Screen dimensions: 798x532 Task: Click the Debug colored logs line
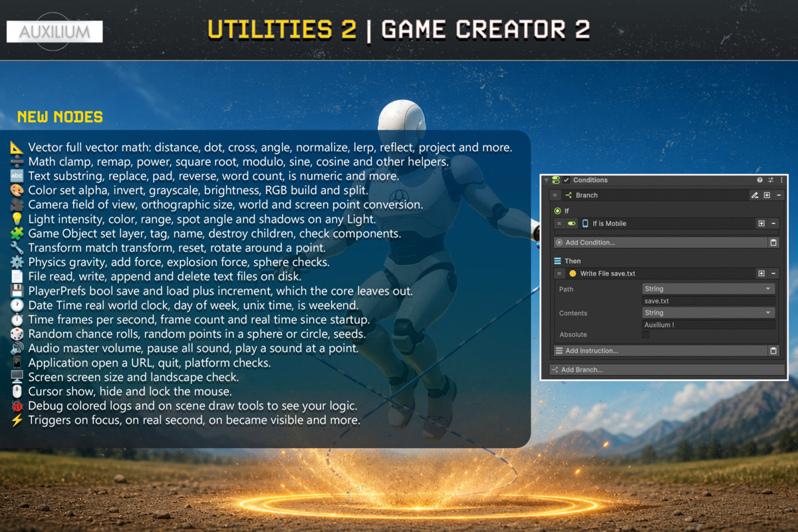(193, 406)
